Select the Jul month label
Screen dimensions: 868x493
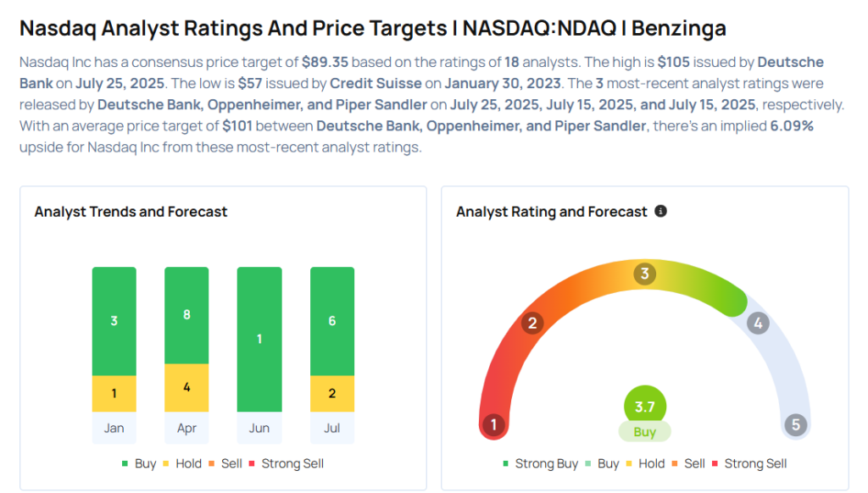click(332, 428)
